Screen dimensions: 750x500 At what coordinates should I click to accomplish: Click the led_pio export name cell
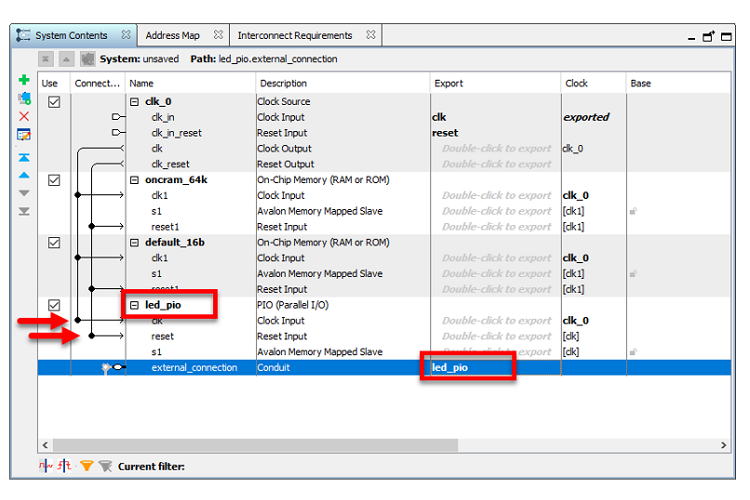point(496,367)
